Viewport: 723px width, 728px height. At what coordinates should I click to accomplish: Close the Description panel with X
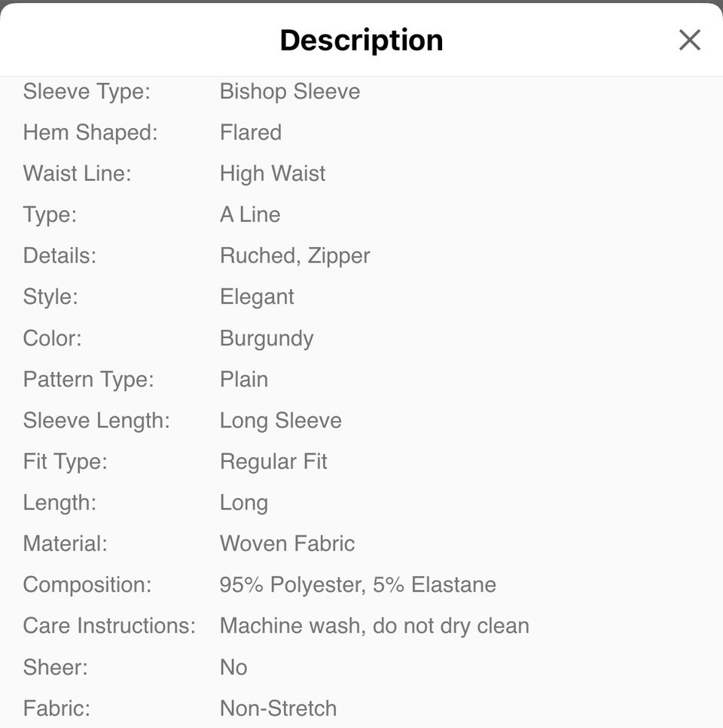pyautogui.click(x=689, y=40)
